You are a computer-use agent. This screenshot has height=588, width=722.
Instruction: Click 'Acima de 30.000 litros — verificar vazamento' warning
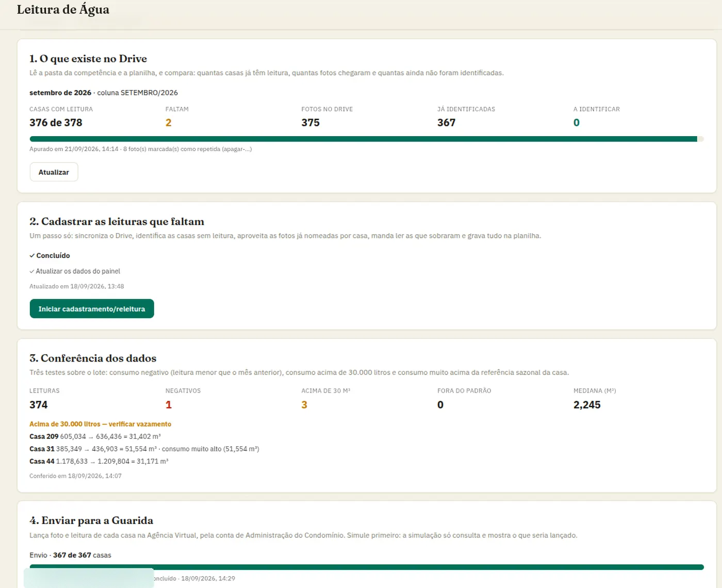101,424
